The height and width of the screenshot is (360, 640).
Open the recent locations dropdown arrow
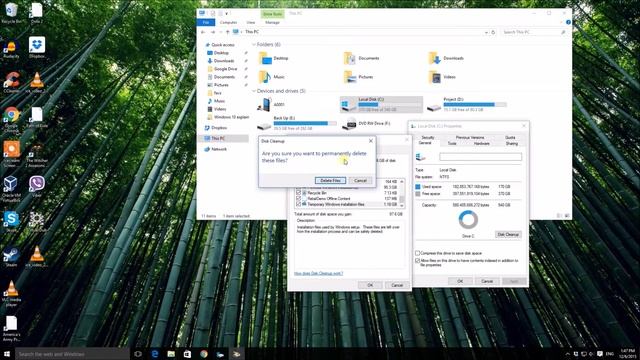[x=220, y=32]
